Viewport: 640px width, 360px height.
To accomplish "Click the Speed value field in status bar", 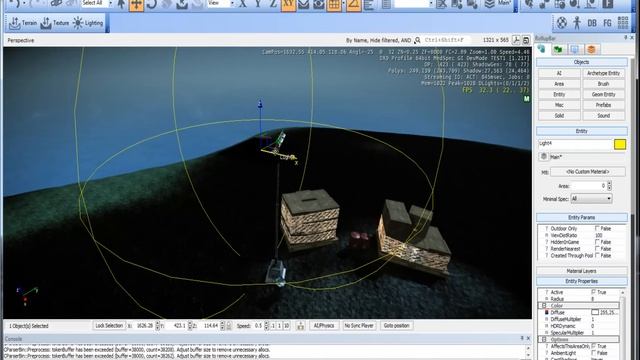I will tap(258, 326).
